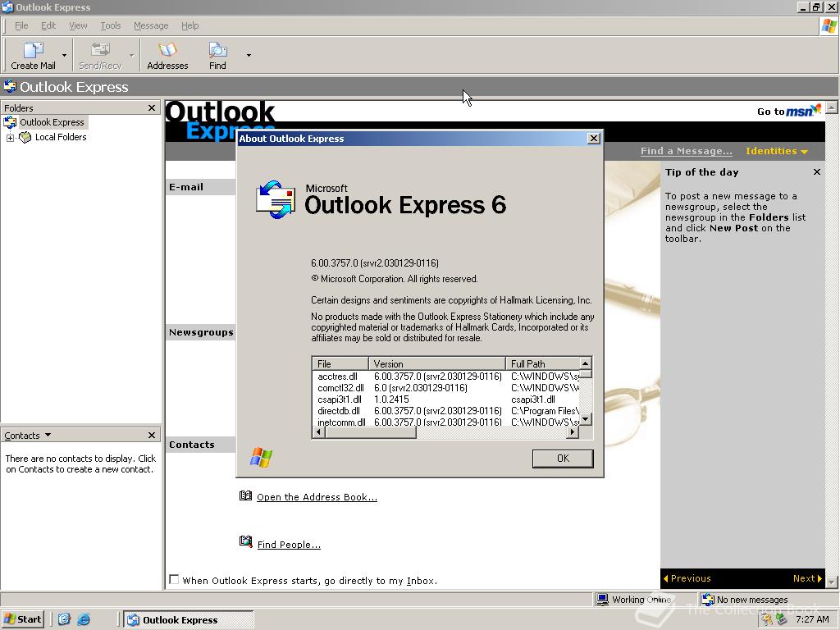The width and height of the screenshot is (840, 630).
Task: Launch Outlook Express from Quick Launch
Action: pyautogui.click(x=64, y=619)
